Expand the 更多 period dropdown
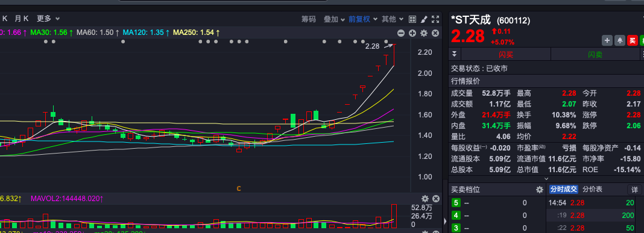The height and width of the screenshot is (233, 644). pyautogui.click(x=48, y=19)
